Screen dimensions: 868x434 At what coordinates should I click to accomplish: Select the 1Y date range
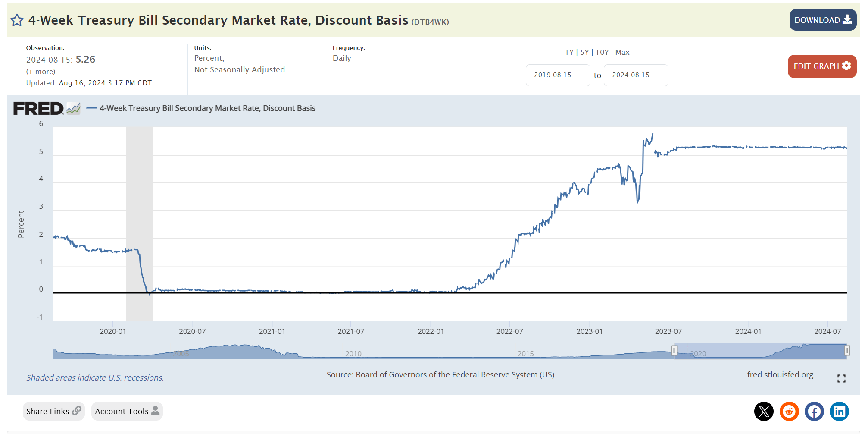coord(569,52)
